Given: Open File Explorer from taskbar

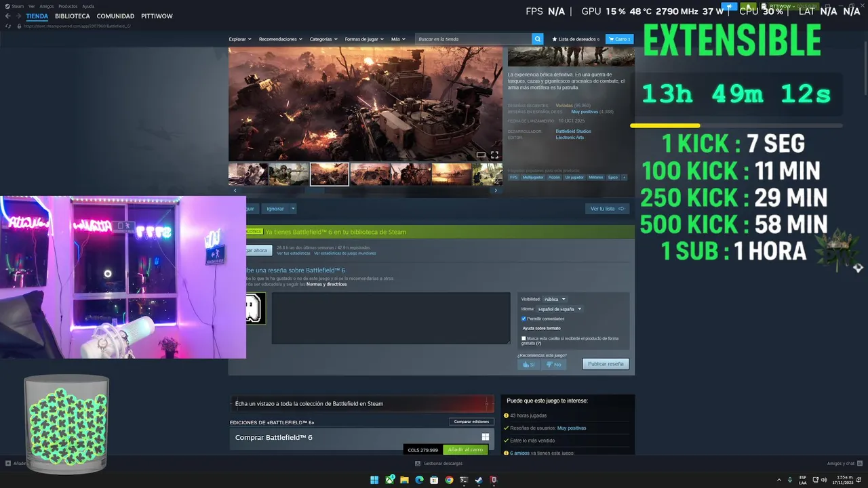Looking at the screenshot, I should 404,480.
